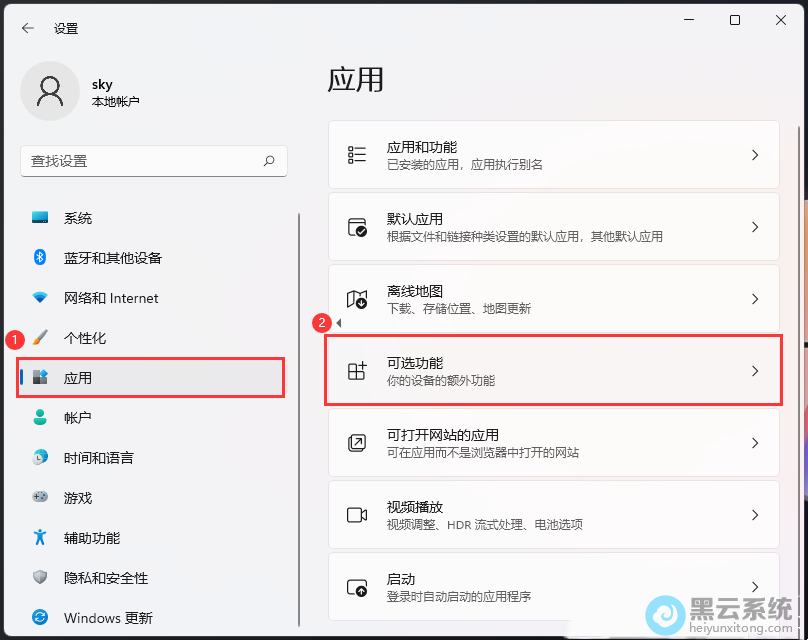Click the Offline maps icon
Viewport: 808px width, 640px height.
pos(357,299)
